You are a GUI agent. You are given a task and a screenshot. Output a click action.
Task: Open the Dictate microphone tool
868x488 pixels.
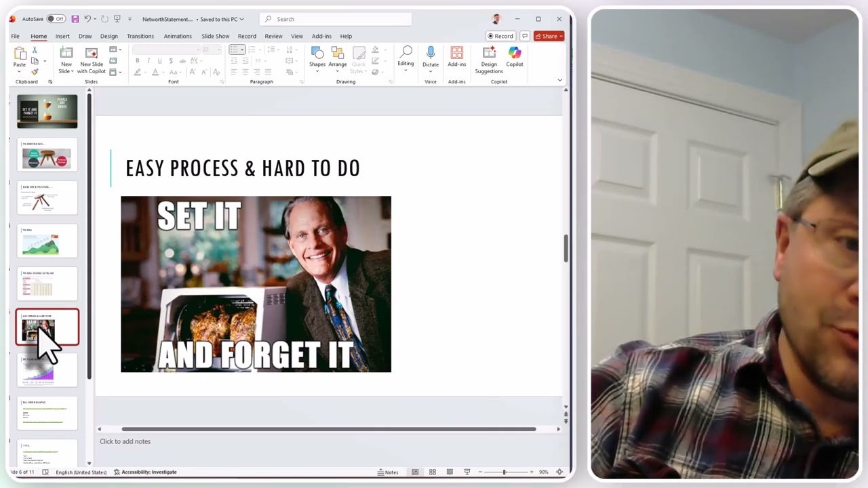pyautogui.click(x=431, y=57)
